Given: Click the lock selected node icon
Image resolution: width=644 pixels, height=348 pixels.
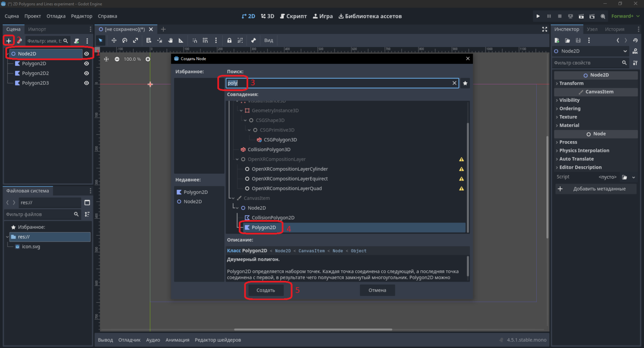Looking at the screenshot, I should coord(229,41).
